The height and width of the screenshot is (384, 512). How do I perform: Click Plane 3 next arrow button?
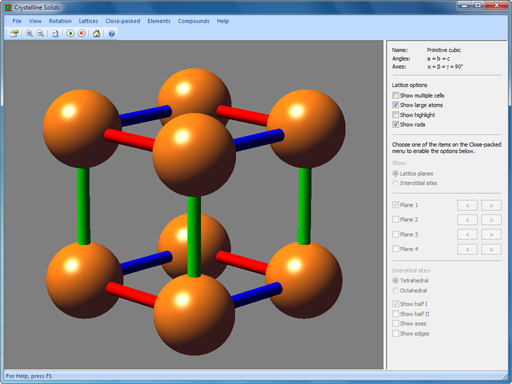tap(491, 235)
